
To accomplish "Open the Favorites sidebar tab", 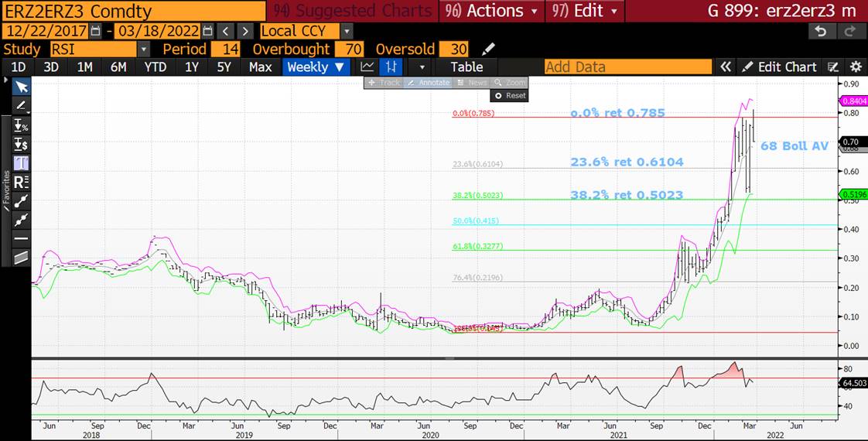I will 6,191.
